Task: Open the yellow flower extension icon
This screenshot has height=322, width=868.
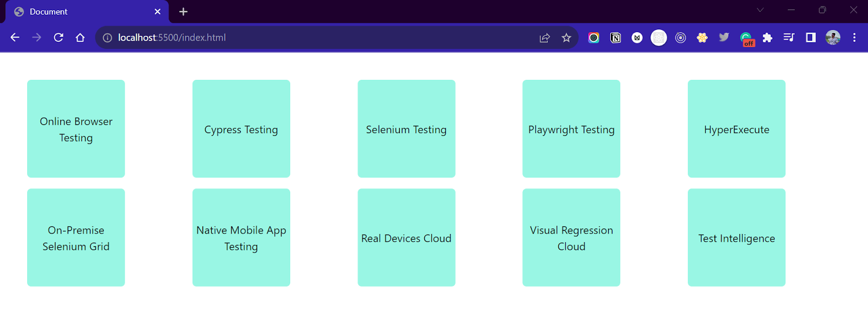Action: pyautogui.click(x=702, y=37)
